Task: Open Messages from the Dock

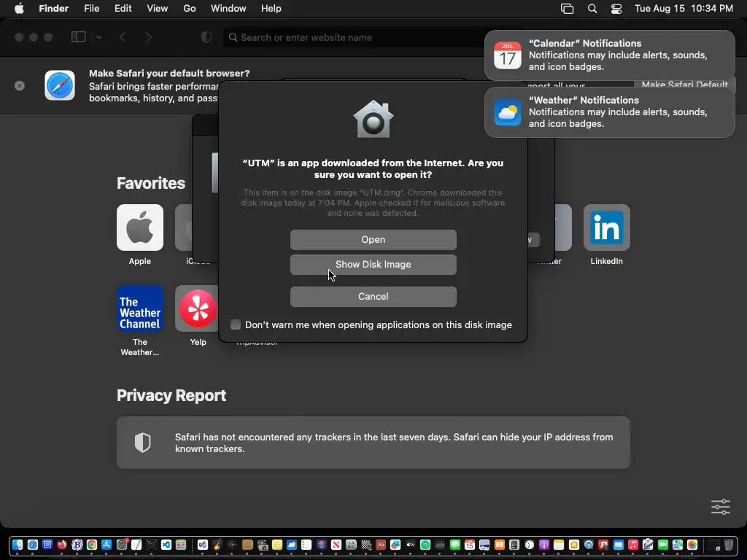Action: click(455, 545)
